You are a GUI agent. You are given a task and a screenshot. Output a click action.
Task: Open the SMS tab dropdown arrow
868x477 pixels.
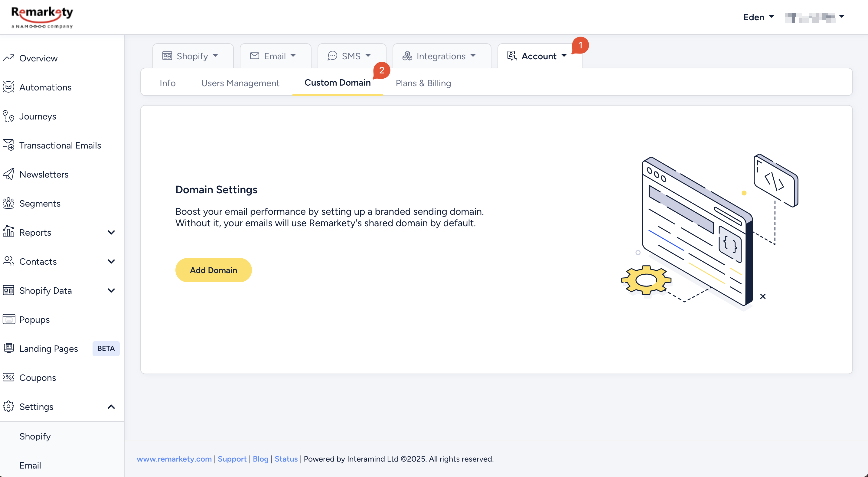[x=368, y=56]
